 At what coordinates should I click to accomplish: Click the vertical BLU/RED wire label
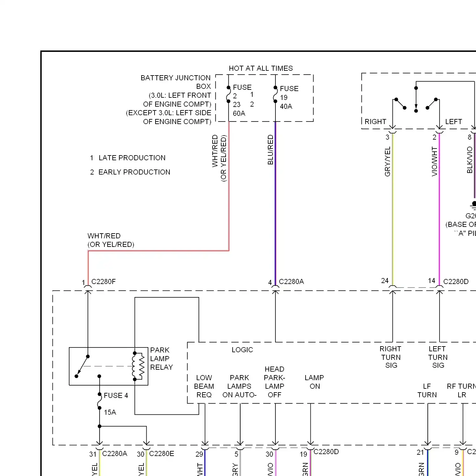pos(270,150)
